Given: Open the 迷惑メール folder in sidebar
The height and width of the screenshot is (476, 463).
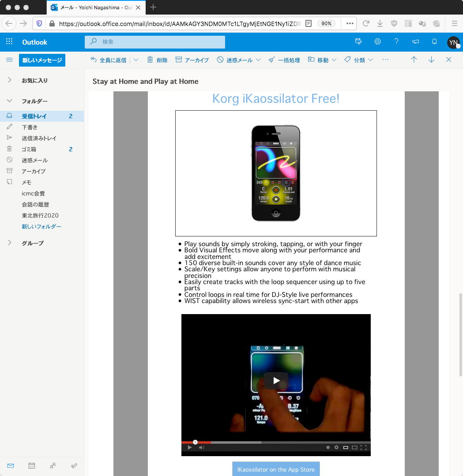Looking at the screenshot, I should tap(42, 160).
